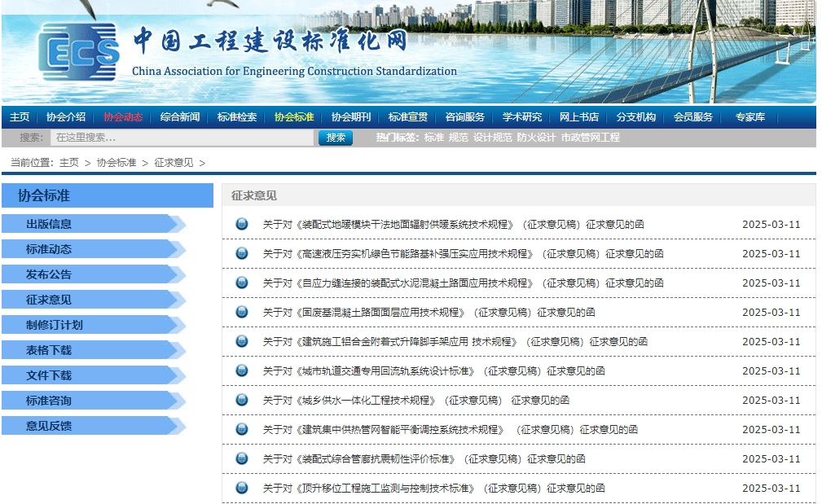Choose 表格下载 from the sidebar menu
Viewport: 822px width, 504px height.
coord(49,350)
